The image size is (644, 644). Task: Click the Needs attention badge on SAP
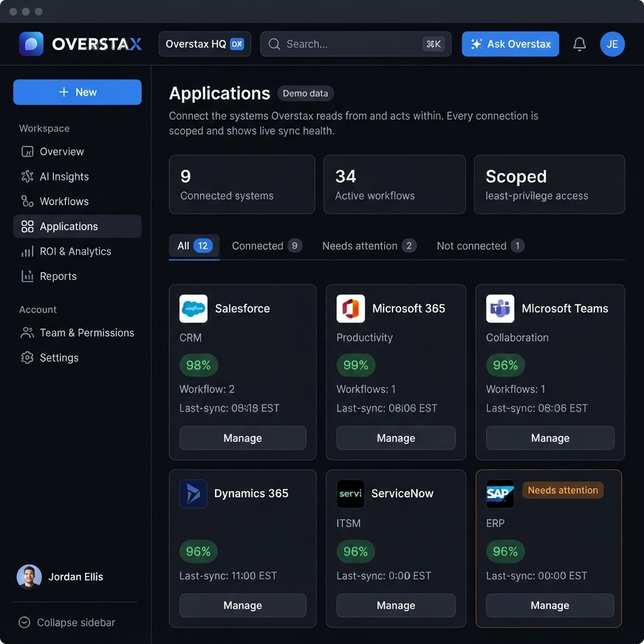pyautogui.click(x=563, y=491)
